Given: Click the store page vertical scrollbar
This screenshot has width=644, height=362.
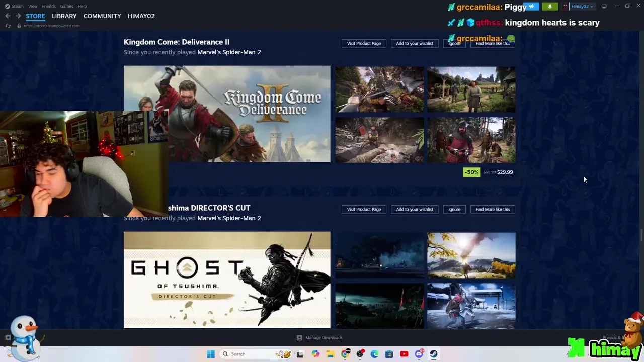Looking at the screenshot, I should pyautogui.click(x=641, y=235).
